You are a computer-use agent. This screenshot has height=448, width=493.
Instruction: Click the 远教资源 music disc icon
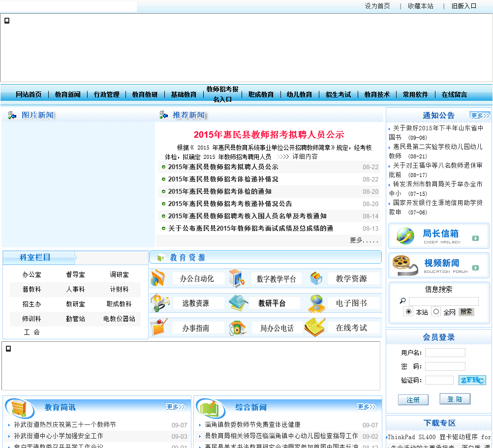tap(160, 303)
